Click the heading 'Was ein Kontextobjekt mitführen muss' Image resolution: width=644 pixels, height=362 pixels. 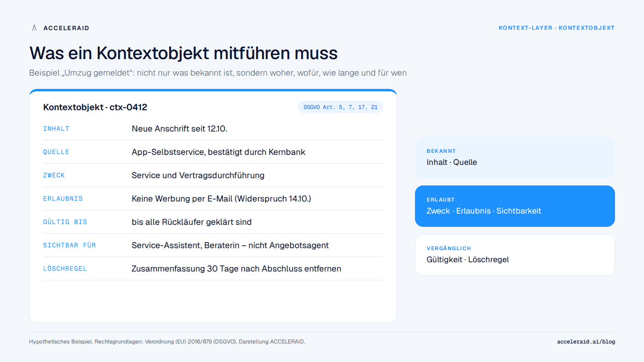[x=184, y=53]
